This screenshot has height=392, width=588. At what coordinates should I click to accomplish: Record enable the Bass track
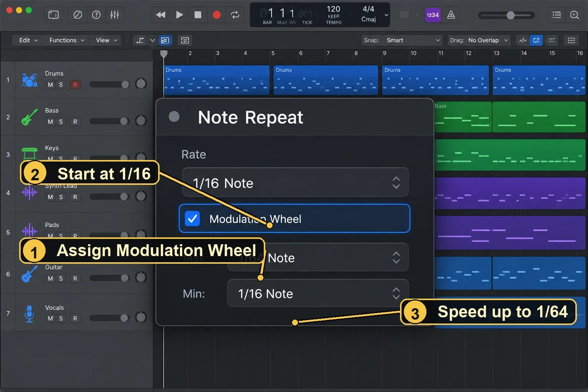point(75,122)
